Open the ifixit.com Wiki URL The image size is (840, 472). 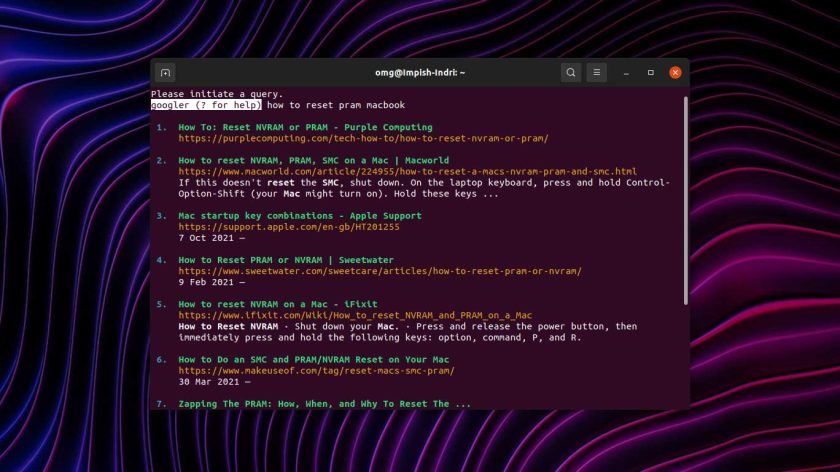point(355,315)
